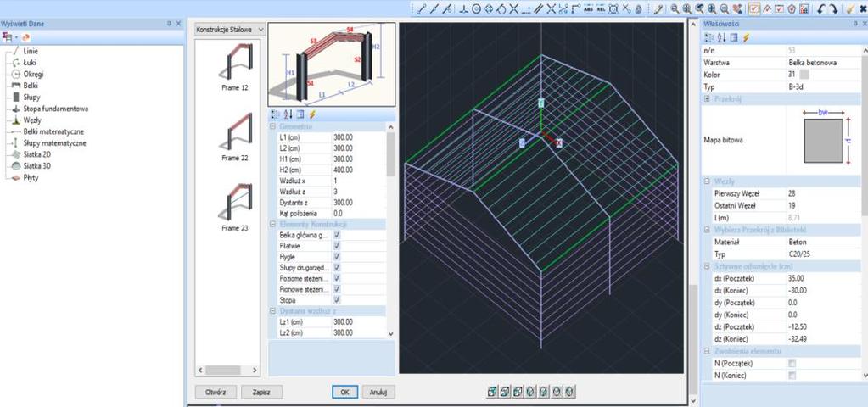This screenshot has height=407, width=868.
Task: Select Płyty in the data tree
Action: click(x=31, y=178)
